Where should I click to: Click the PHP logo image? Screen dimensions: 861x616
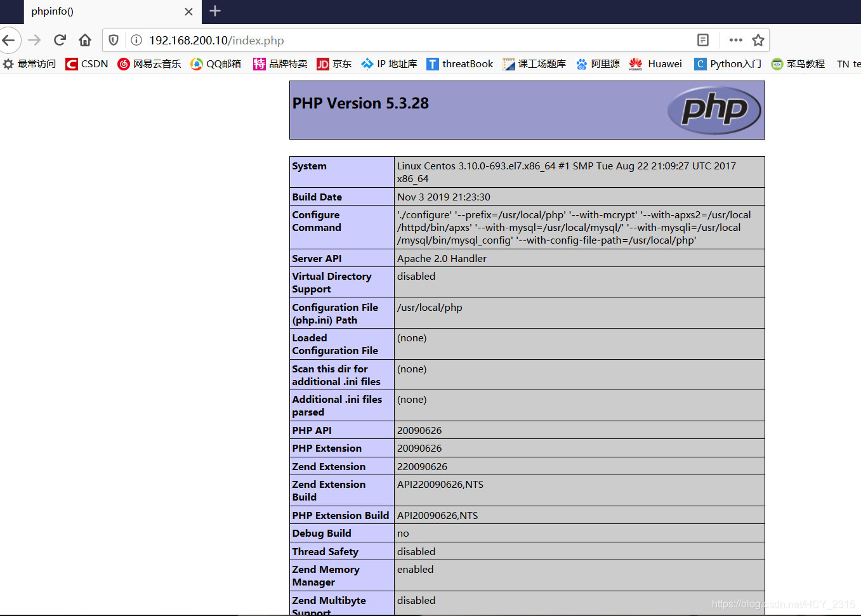714,110
